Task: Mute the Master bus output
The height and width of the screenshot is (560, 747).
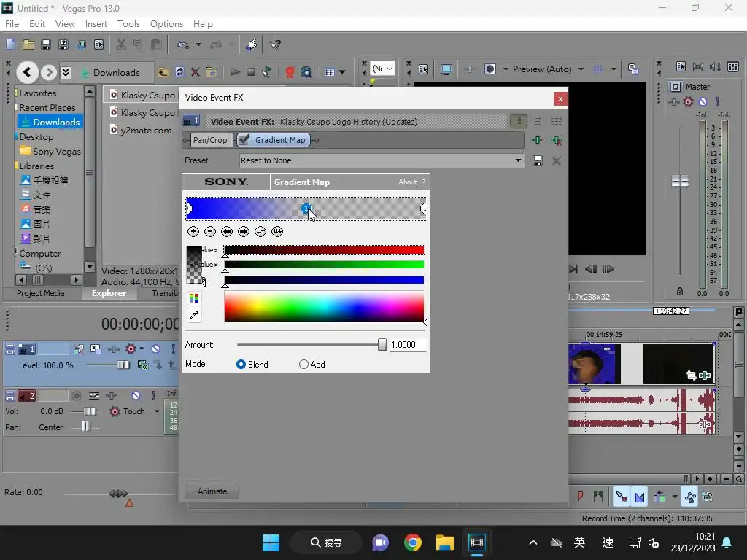Action: (x=703, y=101)
